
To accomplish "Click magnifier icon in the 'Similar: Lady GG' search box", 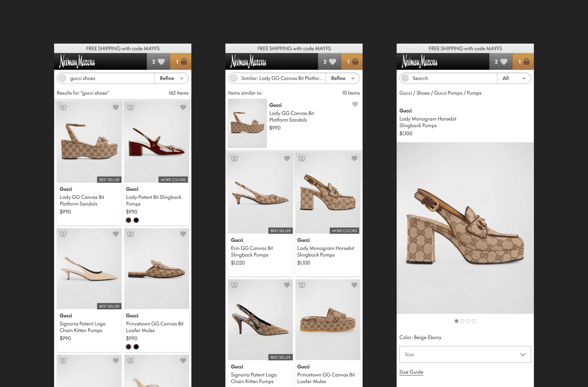I will 234,78.
